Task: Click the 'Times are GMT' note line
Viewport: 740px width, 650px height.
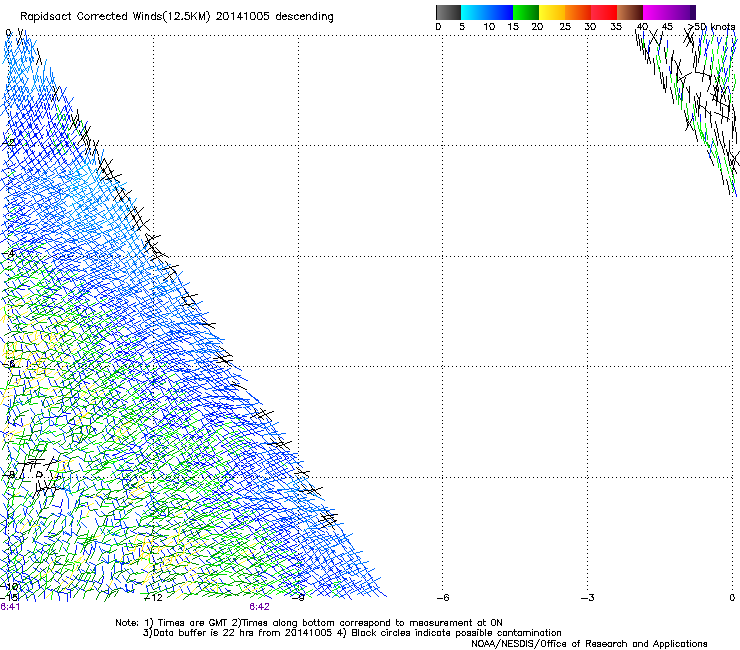Action: tap(309, 623)
